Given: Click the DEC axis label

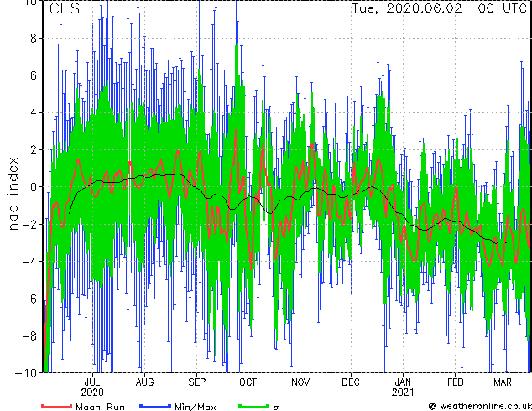Looking at the screenshot, I should [x=351, y=382].
